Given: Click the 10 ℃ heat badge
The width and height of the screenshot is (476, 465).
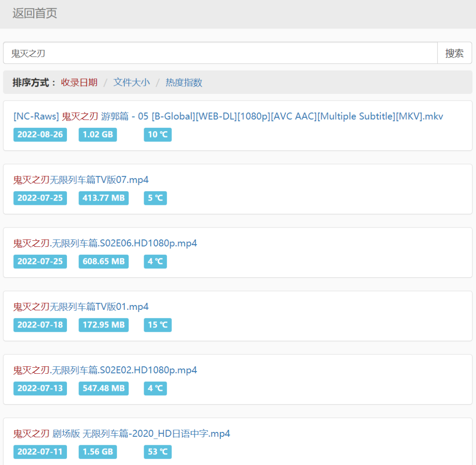Looking at the screenshot, I should (x=158, y=134).
